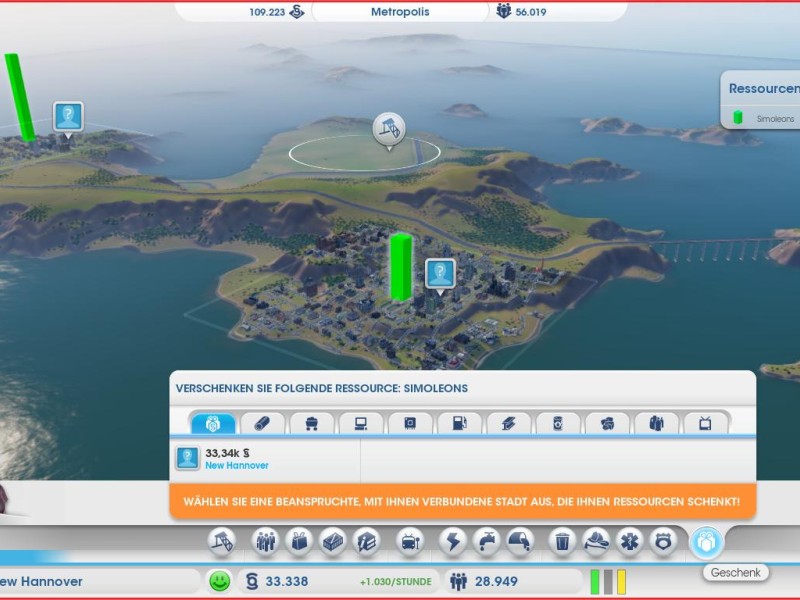Switch to the TV resource tab
This screenshot has width=800, height=600.
pyautogui.click(x=703, y=422)
